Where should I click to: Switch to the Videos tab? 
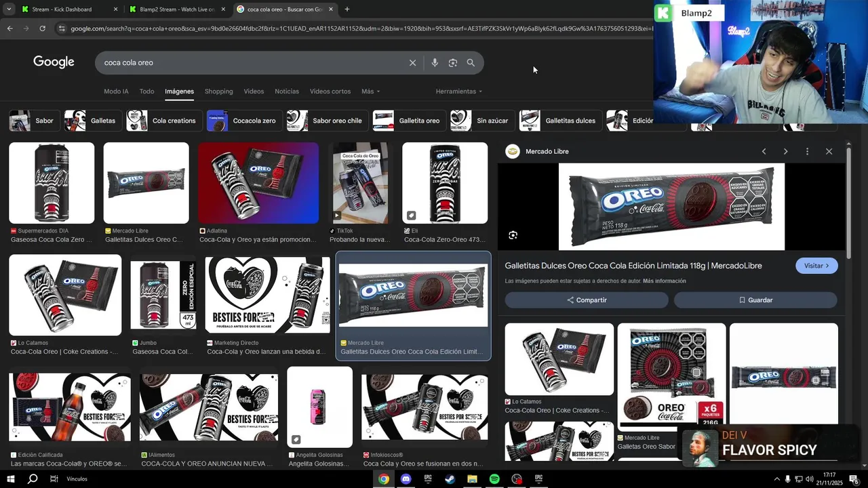coord(254,91)
